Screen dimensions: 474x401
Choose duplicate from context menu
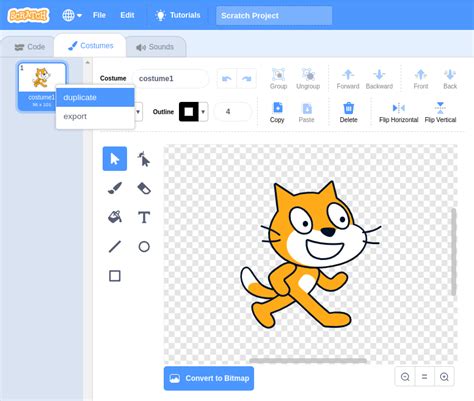click(95, 97)
